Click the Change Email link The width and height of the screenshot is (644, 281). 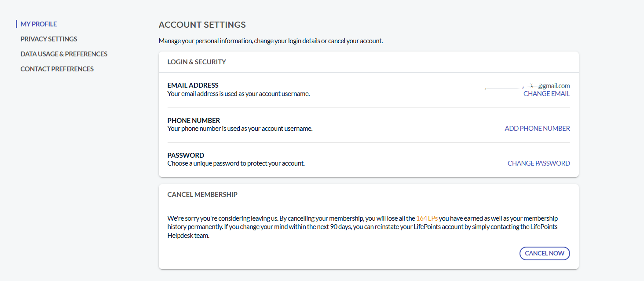click(x=546, y=94)
